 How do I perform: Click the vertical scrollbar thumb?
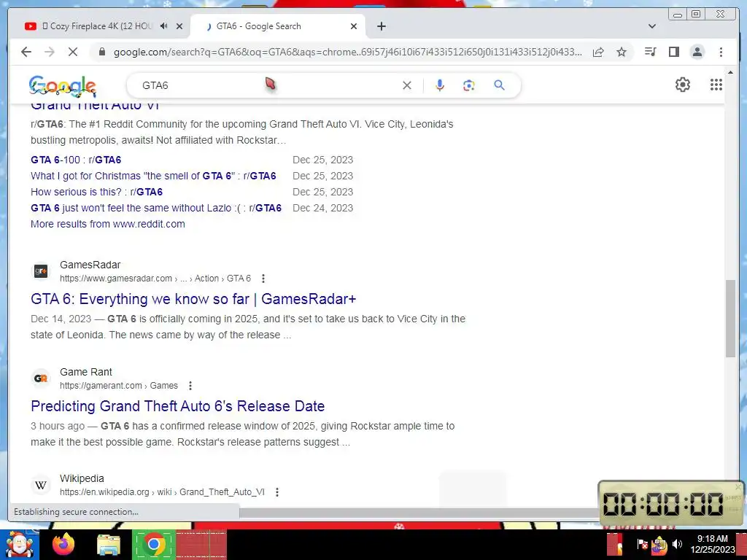730,318
